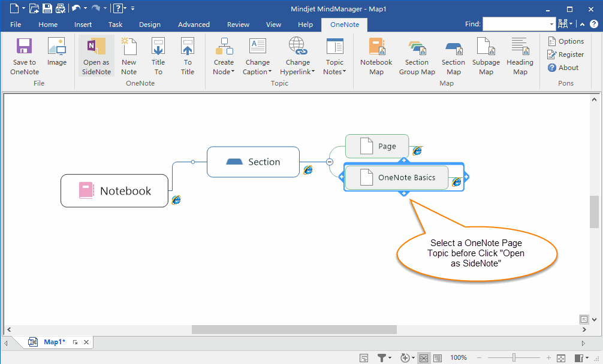Click the Redo arrow icon
This screenshot has height=364, width=603.
[96, 8]
